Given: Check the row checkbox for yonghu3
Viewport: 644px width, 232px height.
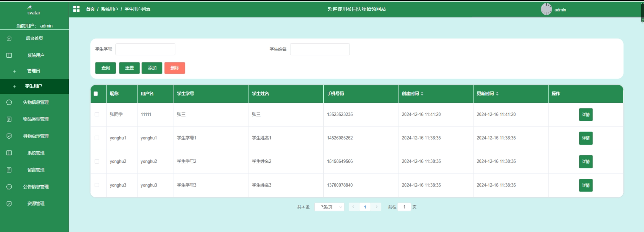Looking at the screenshot, I should coord(97,185).
